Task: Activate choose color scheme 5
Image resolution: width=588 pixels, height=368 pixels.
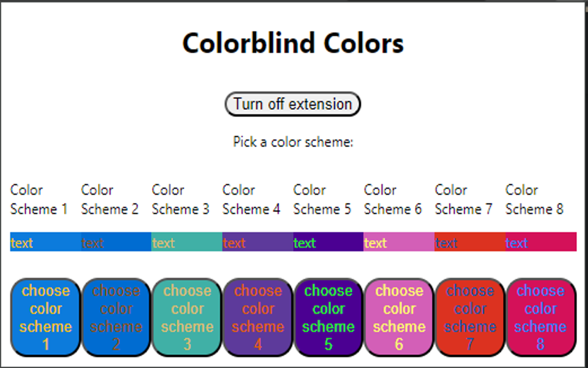Action: coord(328,317)
